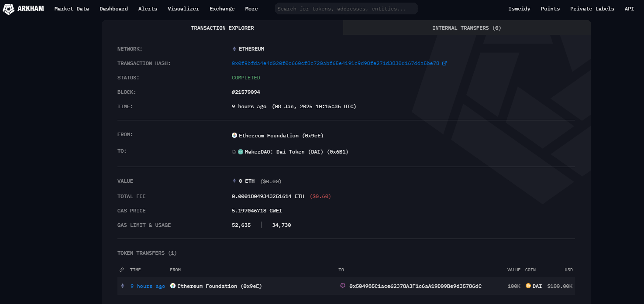This screenshot has width=644, height=304.
Task: Select the Transaction Explorer tab
Action: point(222,28)
